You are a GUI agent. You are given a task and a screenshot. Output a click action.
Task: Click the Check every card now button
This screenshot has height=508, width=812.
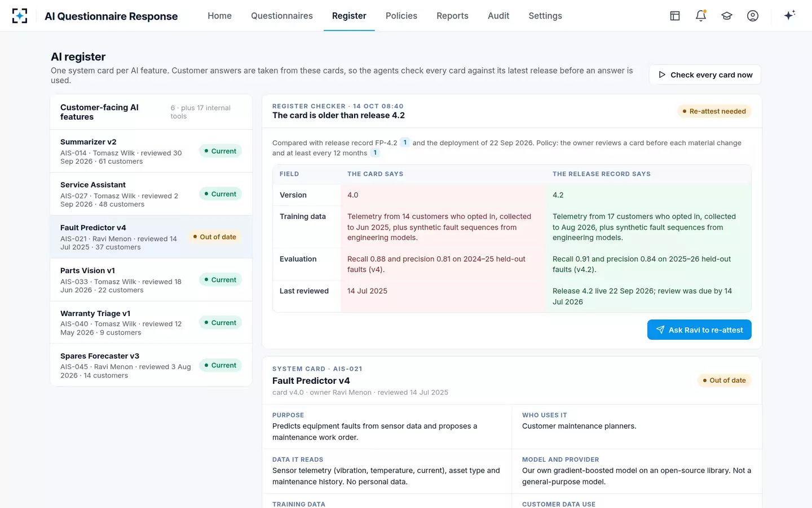pyautogui.click(x=705, y=75)
